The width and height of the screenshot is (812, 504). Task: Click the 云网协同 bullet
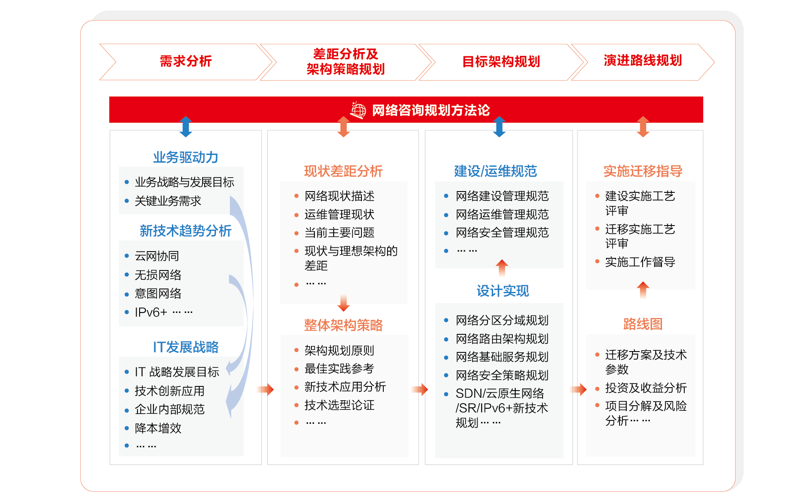[157, 256]
